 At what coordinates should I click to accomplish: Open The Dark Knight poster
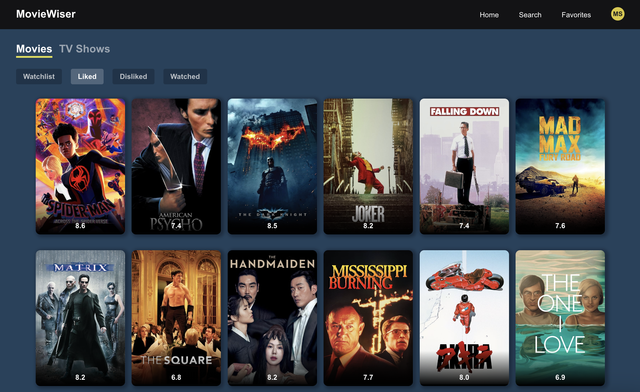tap(272, 166)
